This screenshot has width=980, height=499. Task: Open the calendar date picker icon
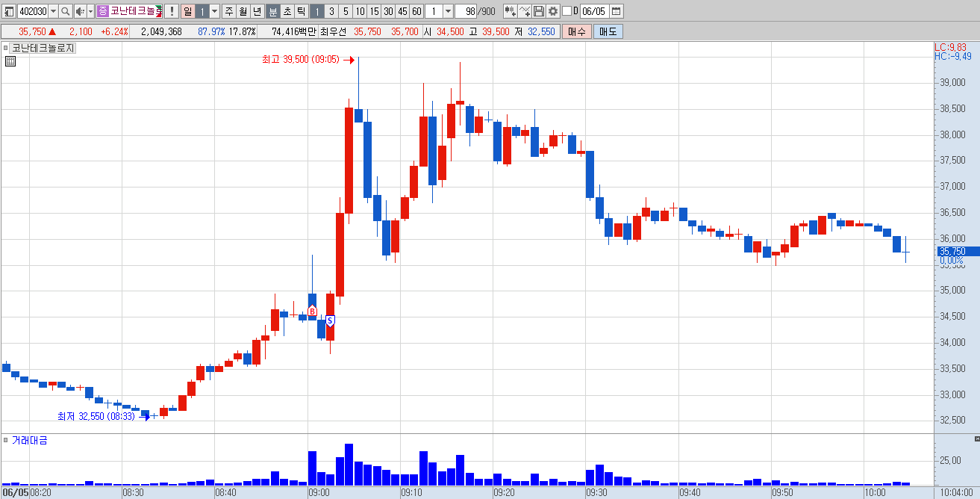(x=617, y=11)
